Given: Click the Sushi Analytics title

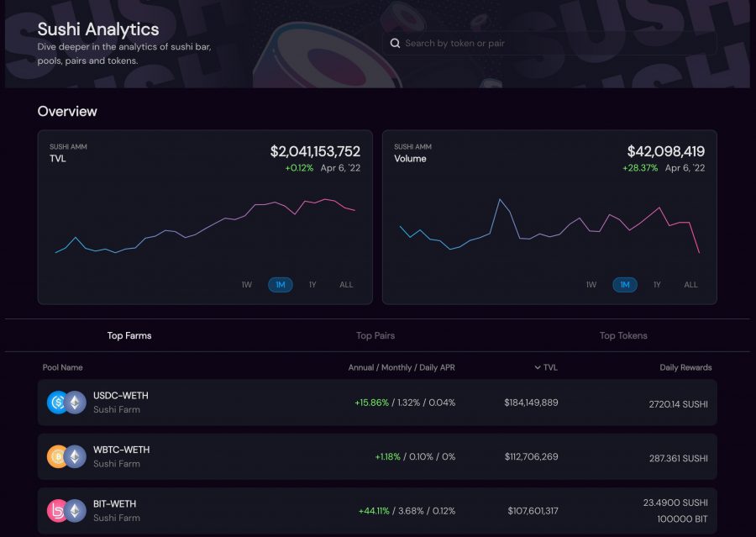Looking at the screenshot, I should pos(98,29).
